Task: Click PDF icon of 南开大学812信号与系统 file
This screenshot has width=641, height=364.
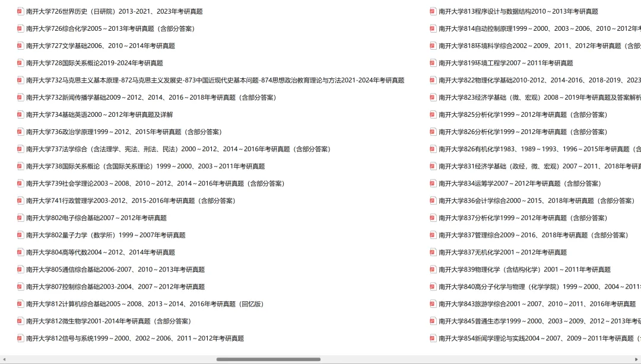Action: pyautogui.click(x=20, y=339)
